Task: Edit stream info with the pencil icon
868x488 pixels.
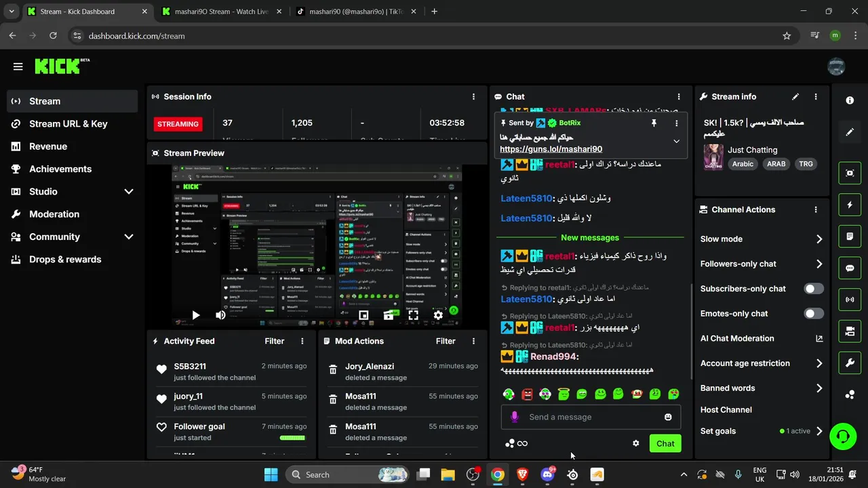Action: point(795,97)
